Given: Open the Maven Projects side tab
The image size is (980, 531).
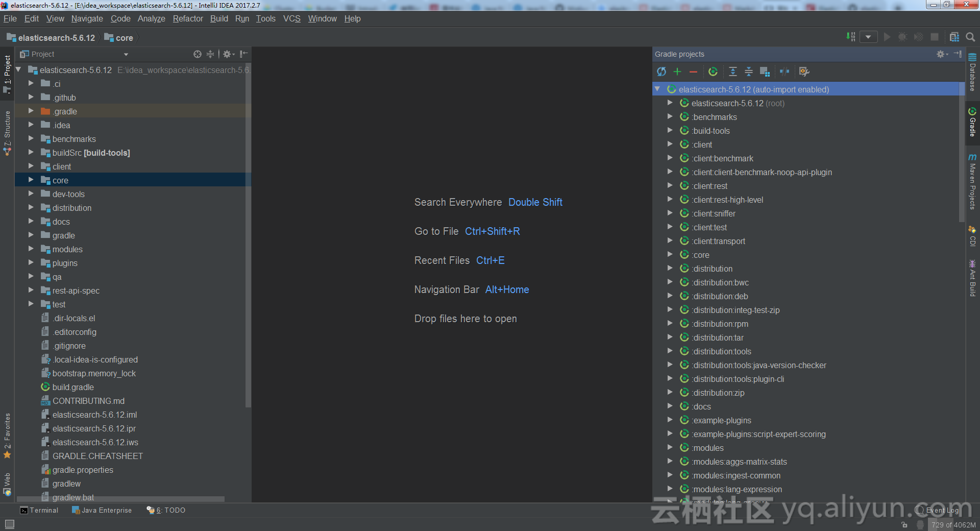Looking at the screenshot, I should tap(972, 182).
